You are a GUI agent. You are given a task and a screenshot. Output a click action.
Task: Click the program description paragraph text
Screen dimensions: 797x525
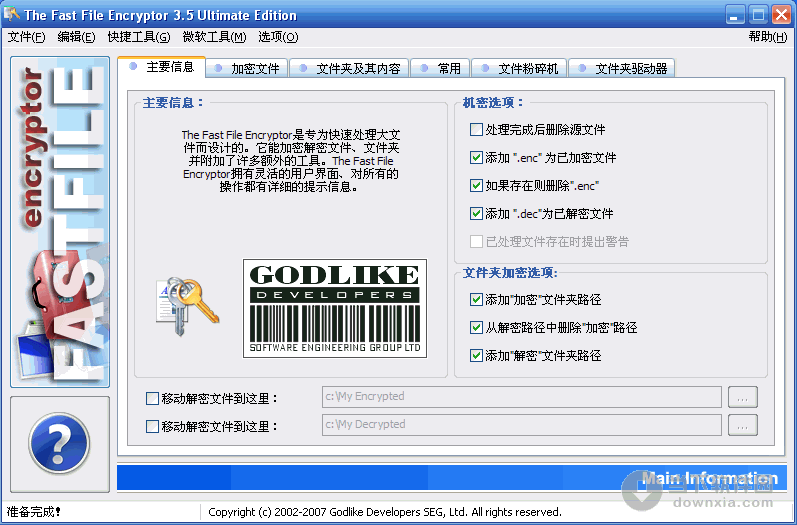click(291, 161)
